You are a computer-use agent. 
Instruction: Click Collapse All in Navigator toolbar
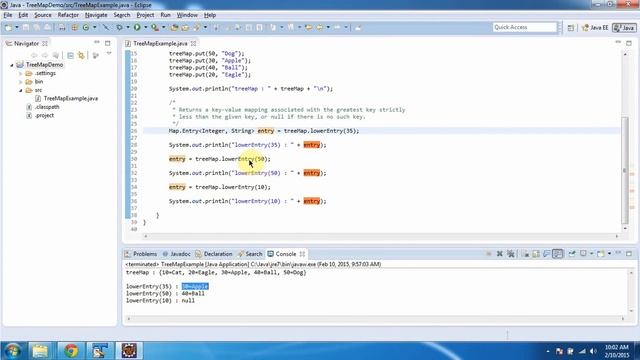pos(71,55)
